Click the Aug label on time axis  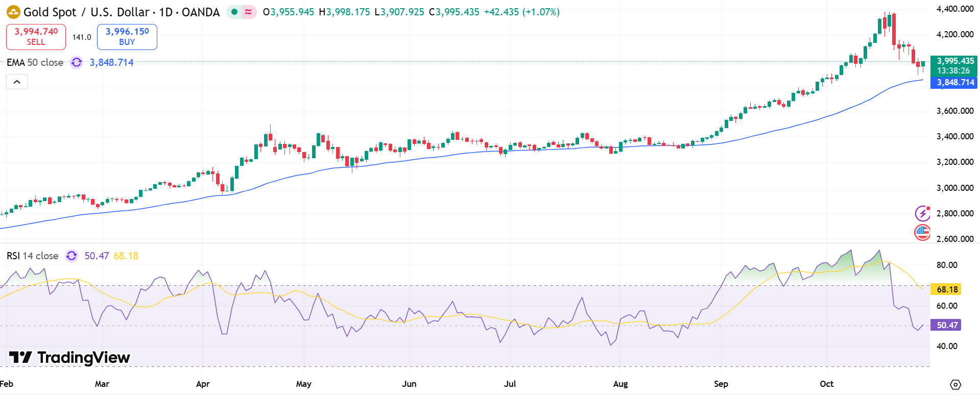coord(620,384)
